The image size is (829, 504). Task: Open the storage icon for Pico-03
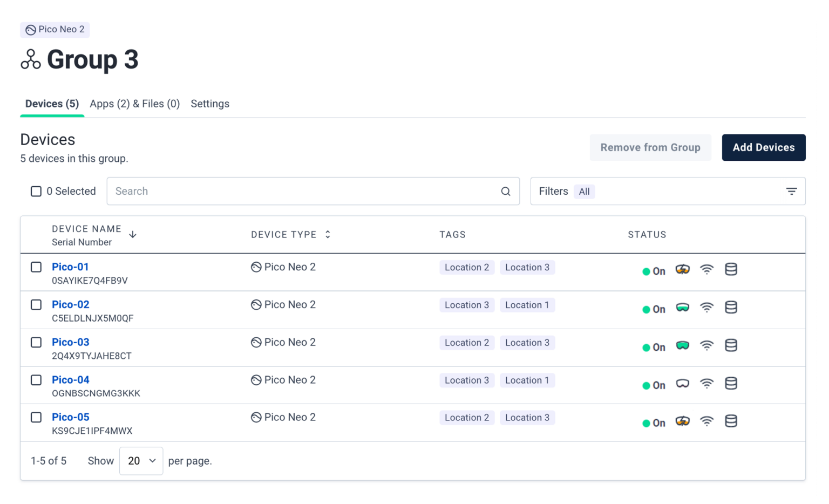pos(731,345)
